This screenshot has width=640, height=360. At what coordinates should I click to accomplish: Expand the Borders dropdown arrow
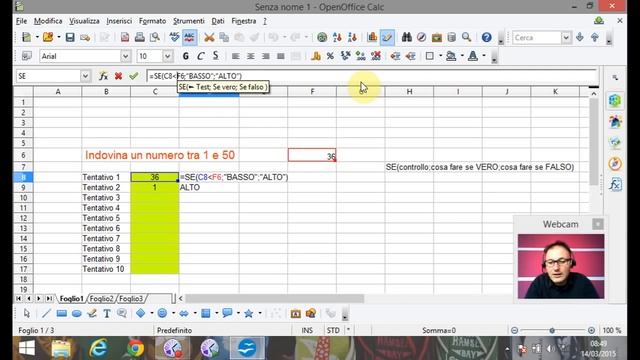pos(440,56)
